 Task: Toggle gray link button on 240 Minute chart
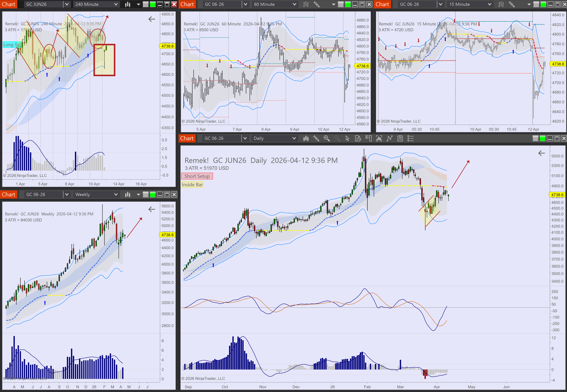click(x=146, y=4)
